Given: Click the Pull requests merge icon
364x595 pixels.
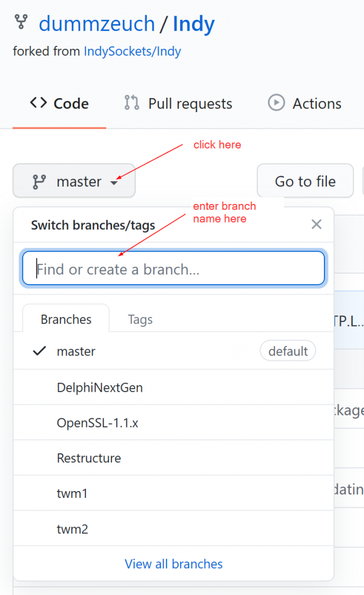Looking at the screenshot, I should tap(131, 103).
